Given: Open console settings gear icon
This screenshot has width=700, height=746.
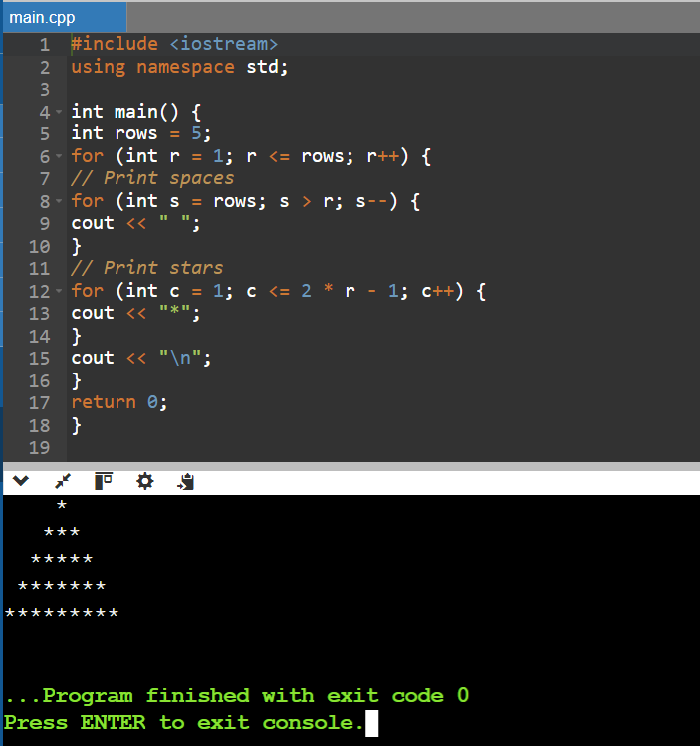Looking at the screenshot, I should tap(144, 481).
